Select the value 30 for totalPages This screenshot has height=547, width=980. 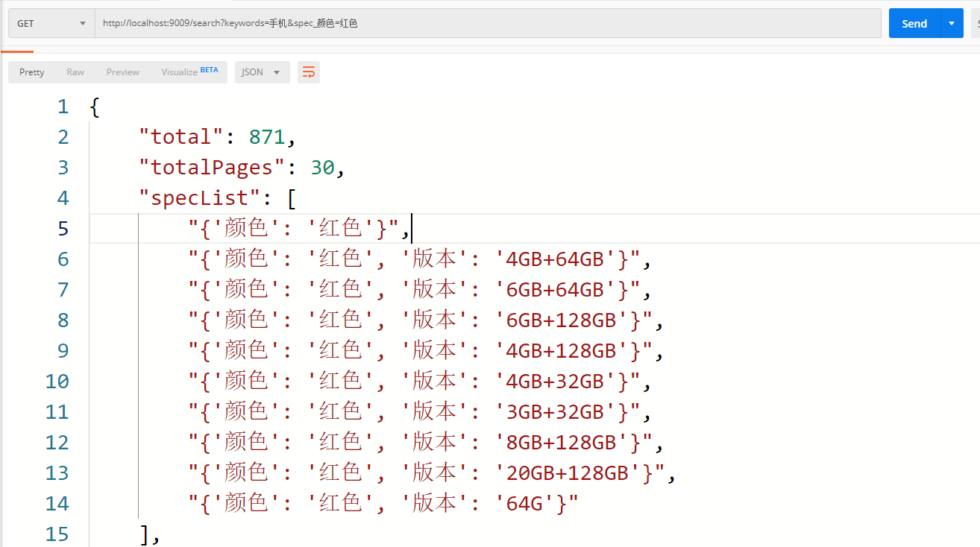[323, 167]
